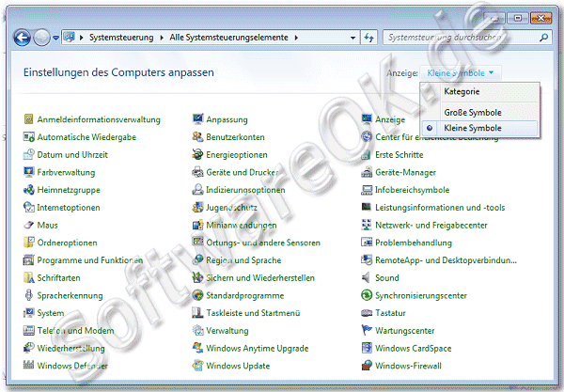This screenshot has width=564, height=392.
Task: Select the Kleine Symbole radio option
Action: 430,128
